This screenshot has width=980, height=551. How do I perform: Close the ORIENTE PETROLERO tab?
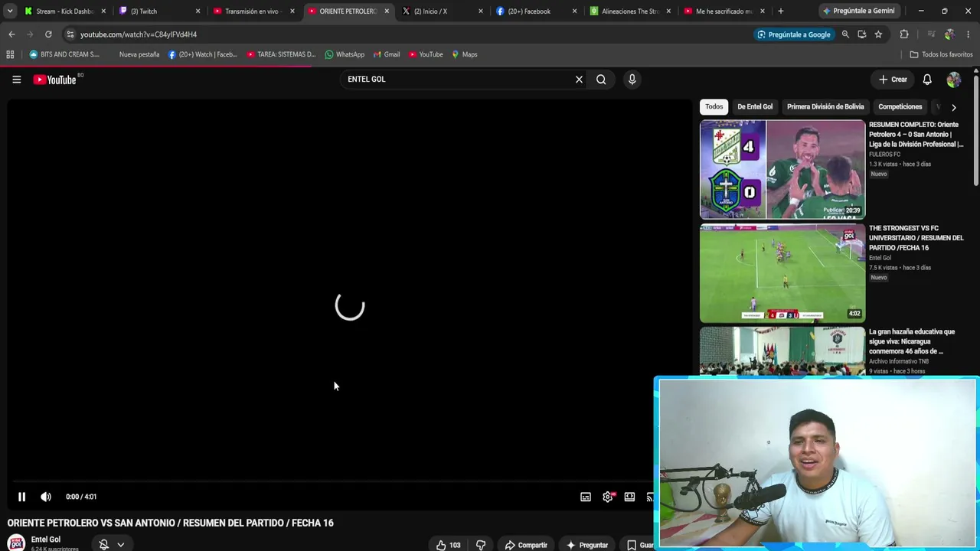386,11
